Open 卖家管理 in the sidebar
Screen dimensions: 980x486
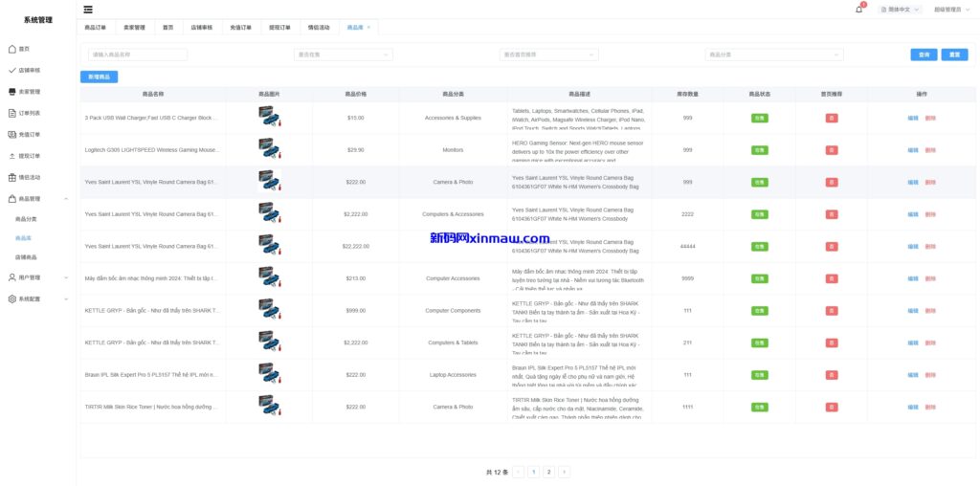[29, 92]
